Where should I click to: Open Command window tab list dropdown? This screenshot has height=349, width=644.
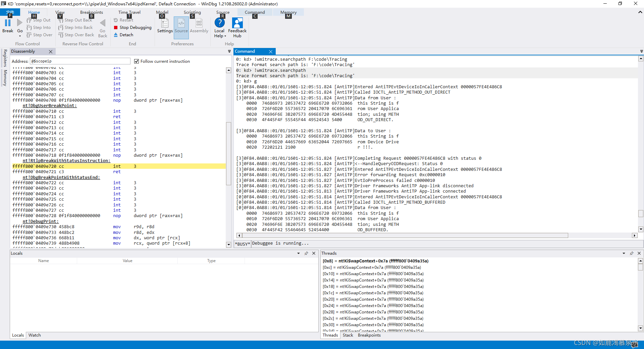[x=641, y=51]
